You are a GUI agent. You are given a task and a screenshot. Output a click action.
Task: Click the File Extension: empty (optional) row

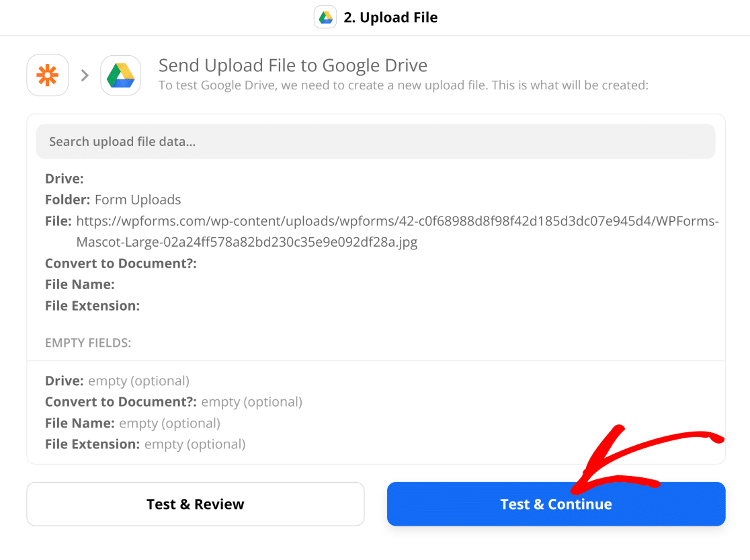(x=145, y=444)
